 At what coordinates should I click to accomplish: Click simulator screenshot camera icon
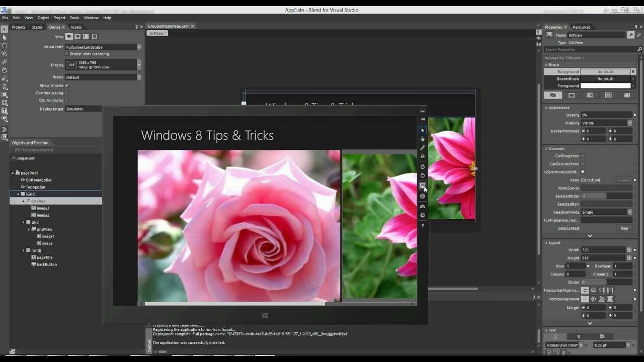pos(423,206)
